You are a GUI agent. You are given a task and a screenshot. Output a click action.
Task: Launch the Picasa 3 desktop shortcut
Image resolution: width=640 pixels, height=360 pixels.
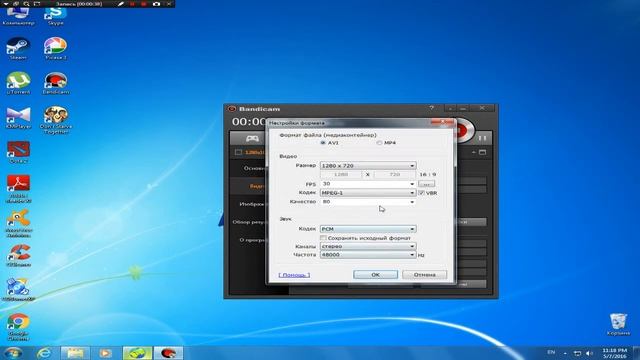[56, 49]
